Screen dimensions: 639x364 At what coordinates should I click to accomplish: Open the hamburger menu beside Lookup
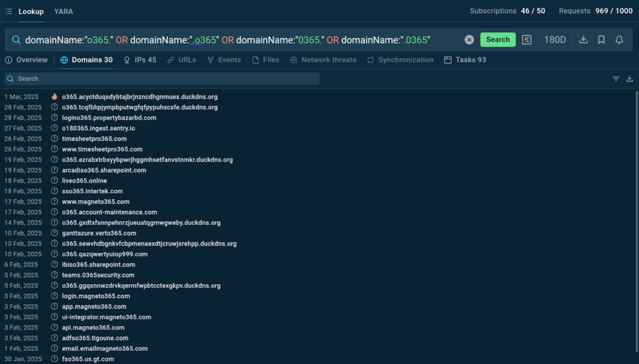8,11
